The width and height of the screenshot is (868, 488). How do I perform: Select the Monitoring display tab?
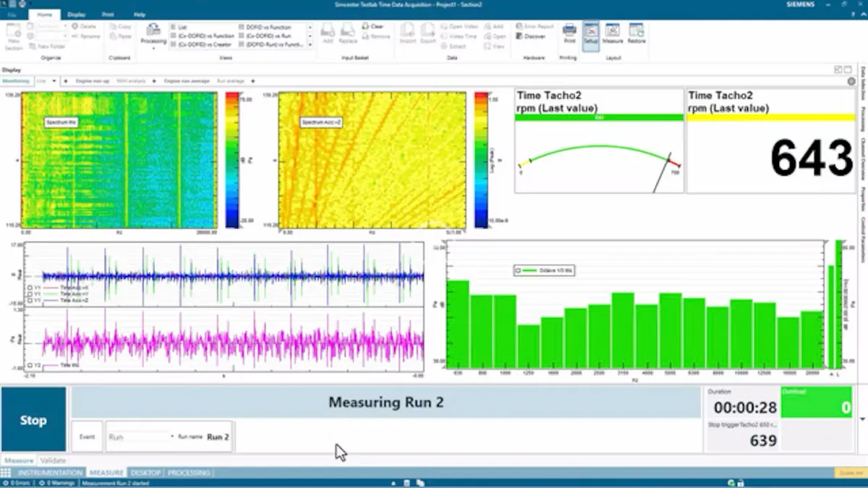click(16, 81)
